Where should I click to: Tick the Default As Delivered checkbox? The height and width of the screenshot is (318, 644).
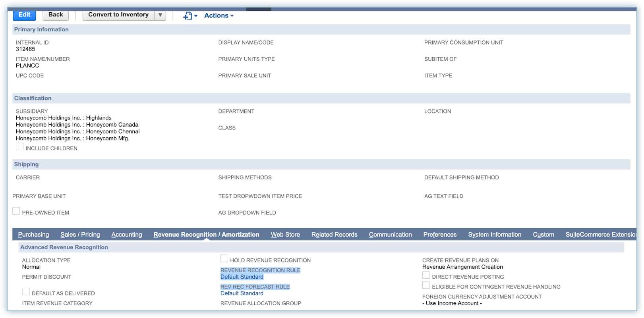(26, 292)
